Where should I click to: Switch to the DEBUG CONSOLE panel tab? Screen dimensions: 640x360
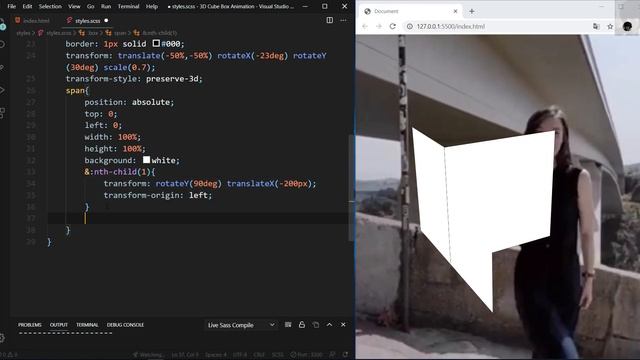point(125,325)
